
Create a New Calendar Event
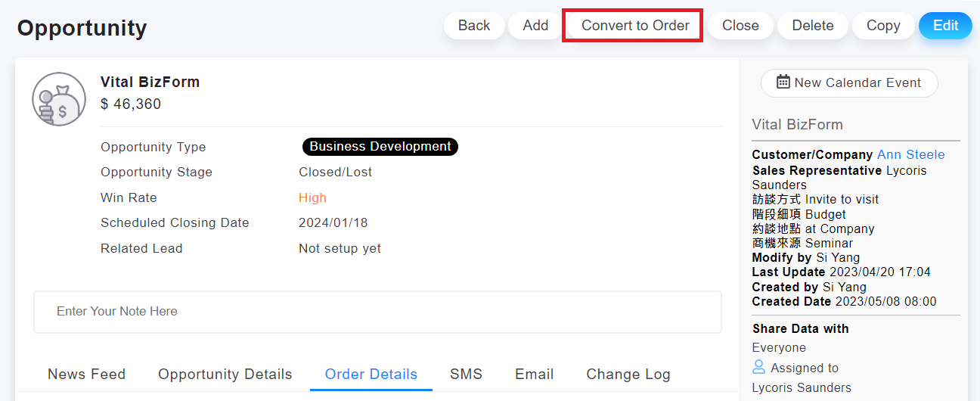[x=849, y=83]
